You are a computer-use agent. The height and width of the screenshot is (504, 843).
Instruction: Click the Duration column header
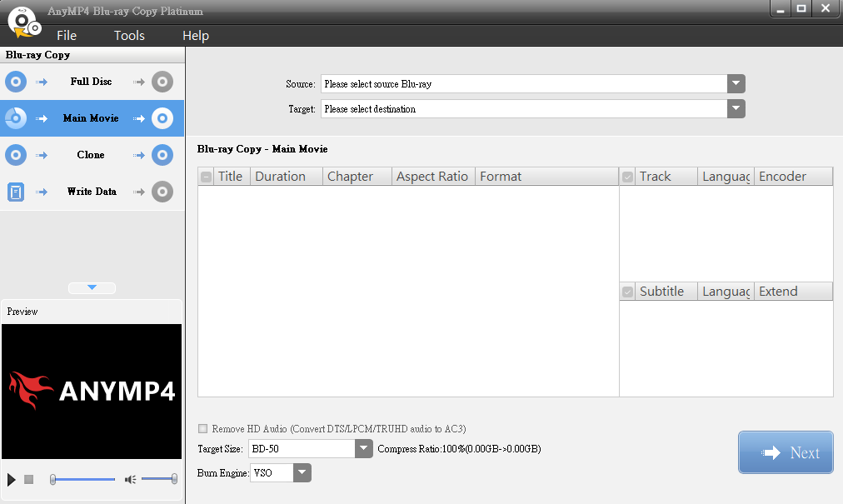coord(286,177)
